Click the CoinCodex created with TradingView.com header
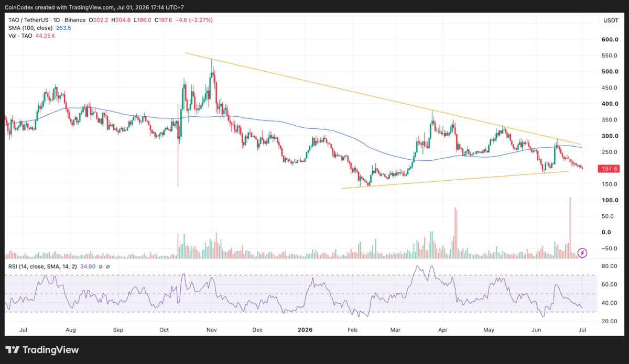The width and height of the screenshot is (629, 364). [x=94, y=7]
